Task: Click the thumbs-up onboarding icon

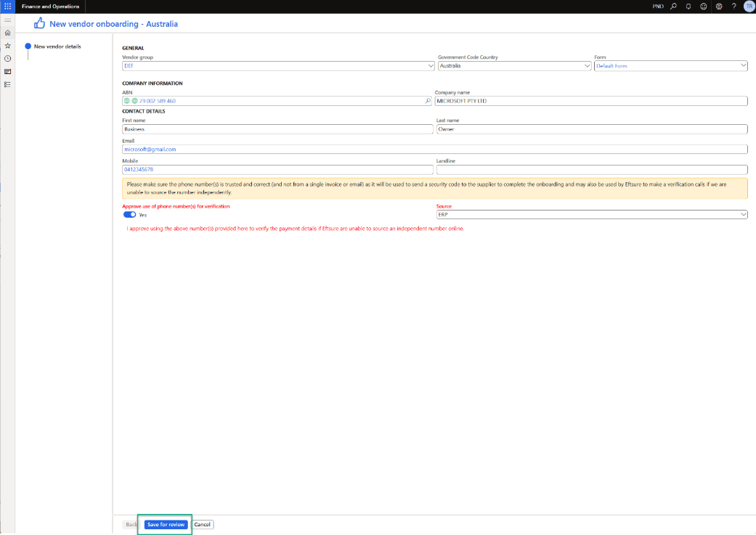Action: (39, 23)
